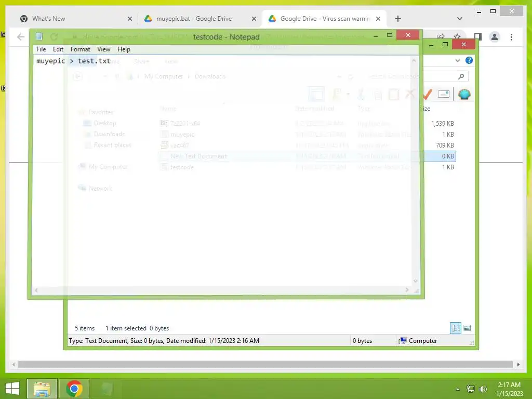Minimize the Chrome window
The width and height of the screenshot is (532, 399).
point(478,11)
